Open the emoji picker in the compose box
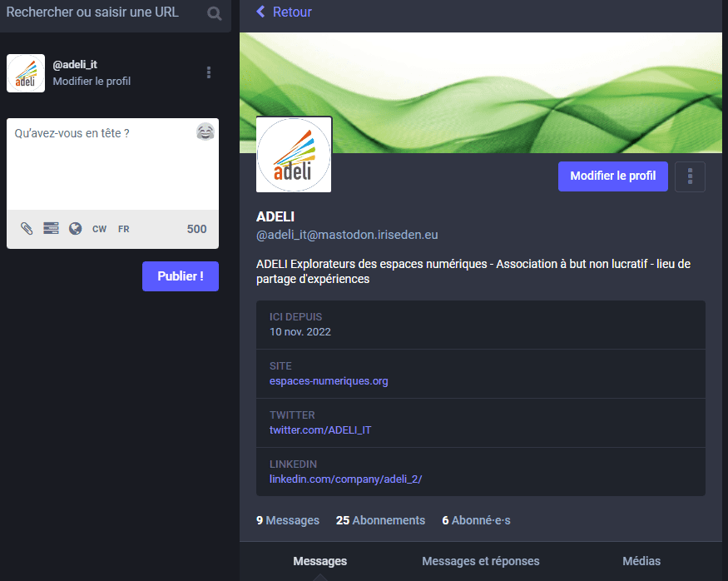The width and height of the screenshot is (728, 581). 206,132
